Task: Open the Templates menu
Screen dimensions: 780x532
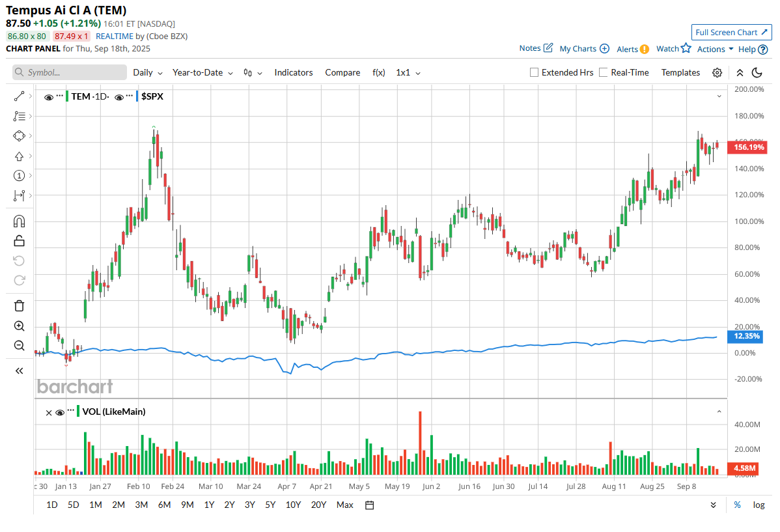Action: (680, 73)
